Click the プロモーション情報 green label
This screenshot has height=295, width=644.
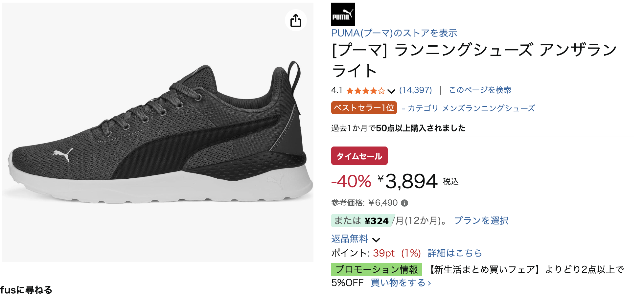(376, 269)
